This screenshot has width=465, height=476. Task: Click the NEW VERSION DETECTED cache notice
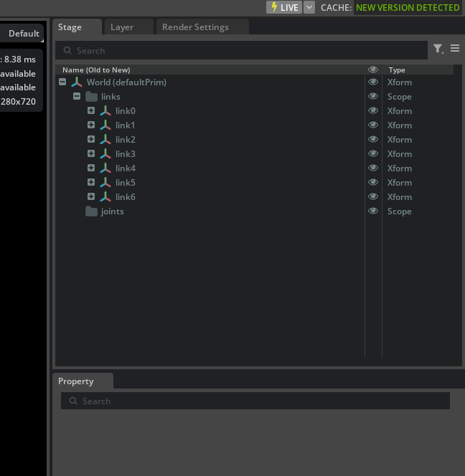tap(408, 7)
